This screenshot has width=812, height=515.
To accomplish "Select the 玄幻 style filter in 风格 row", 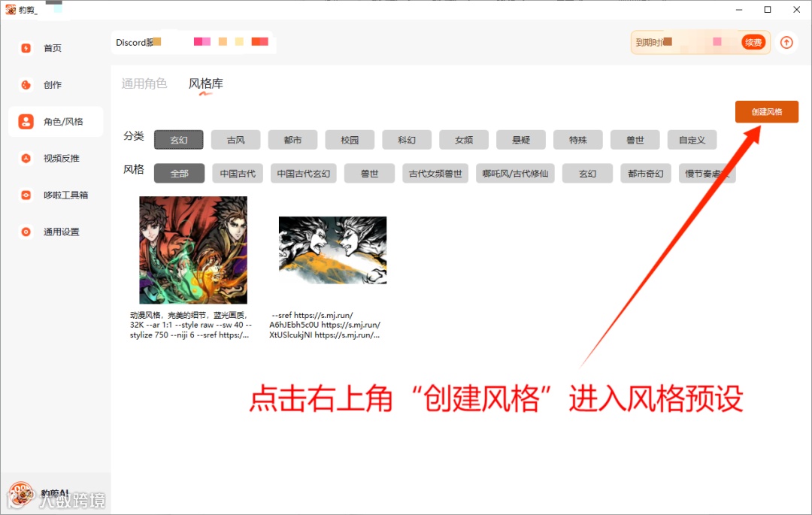I will [x=587, y=174].
